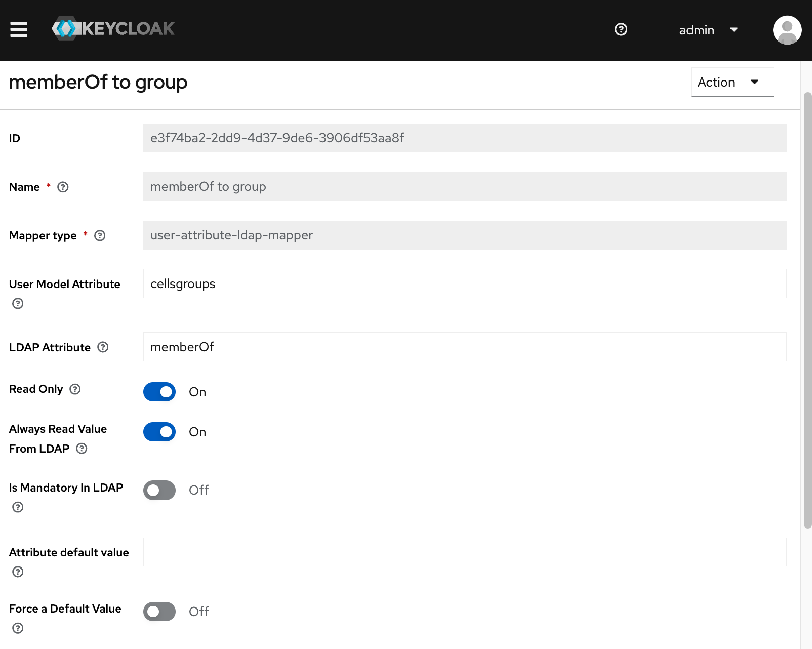
Task: Click the Attribute default value field
Action: 465,552
